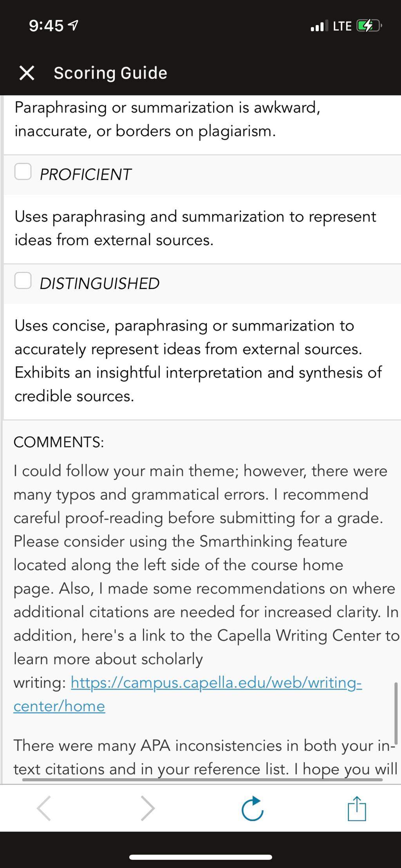This screenshot has height=868, width=401.
Task: Open the Capella Writing Center link
Action: pyautogui.click(x=216, y=683)
